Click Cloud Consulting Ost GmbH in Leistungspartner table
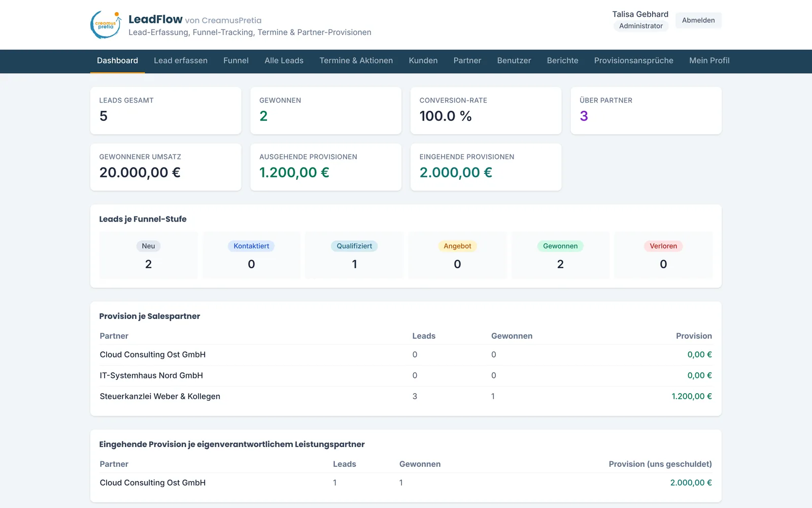 (x=153, y=483)
